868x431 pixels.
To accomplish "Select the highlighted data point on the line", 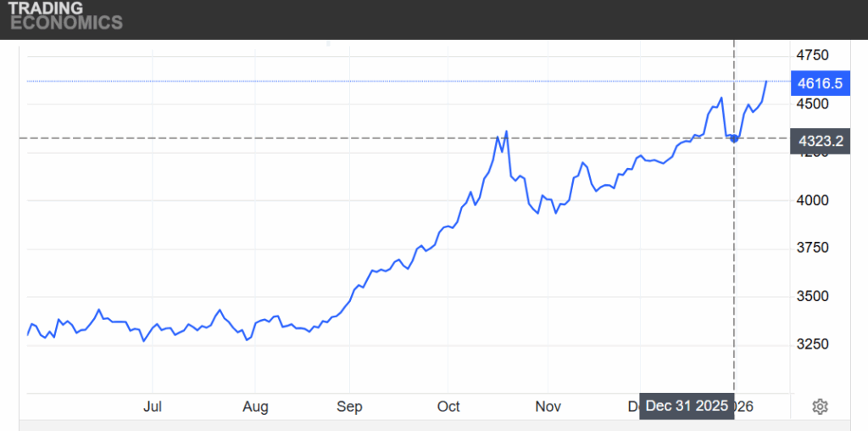I will 734,138.
